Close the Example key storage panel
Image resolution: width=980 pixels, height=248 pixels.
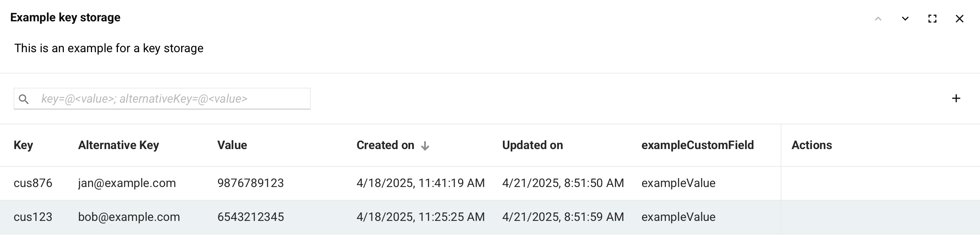[x=959, y=19]
